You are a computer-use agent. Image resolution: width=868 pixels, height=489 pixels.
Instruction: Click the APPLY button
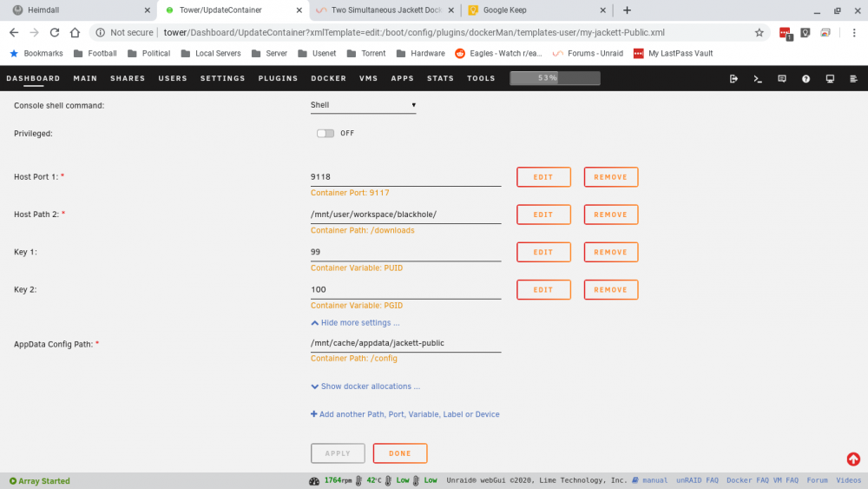coord(338,453)
